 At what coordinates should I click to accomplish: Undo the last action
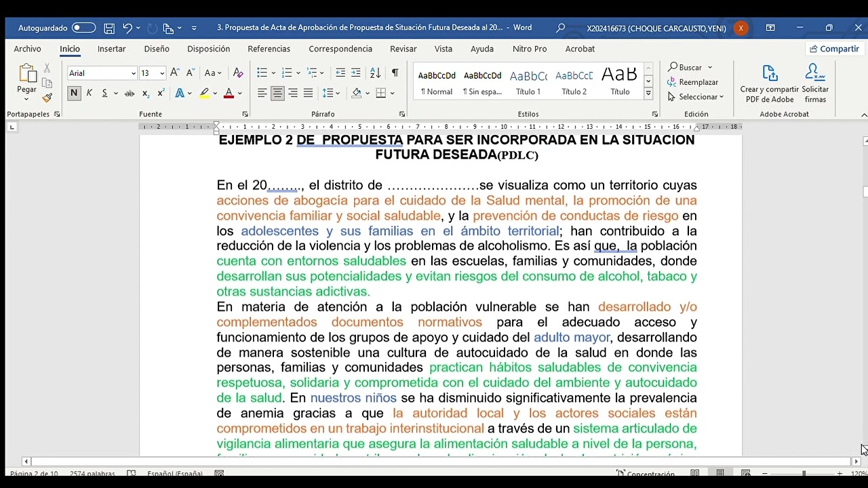[127, 28]
